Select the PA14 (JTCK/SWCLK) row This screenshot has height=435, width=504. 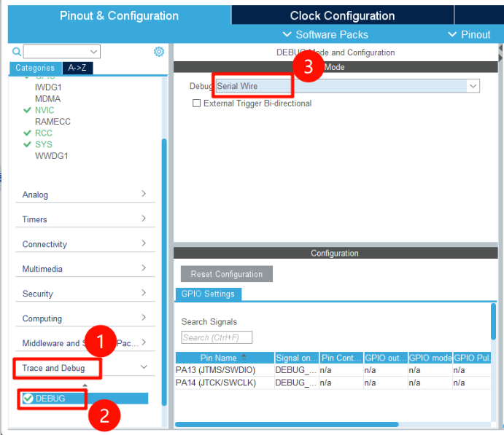[333, 383]
